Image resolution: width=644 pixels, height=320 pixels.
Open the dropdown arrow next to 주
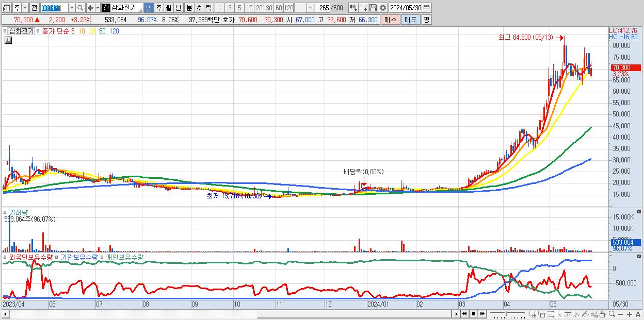click(x=25, y=8)
